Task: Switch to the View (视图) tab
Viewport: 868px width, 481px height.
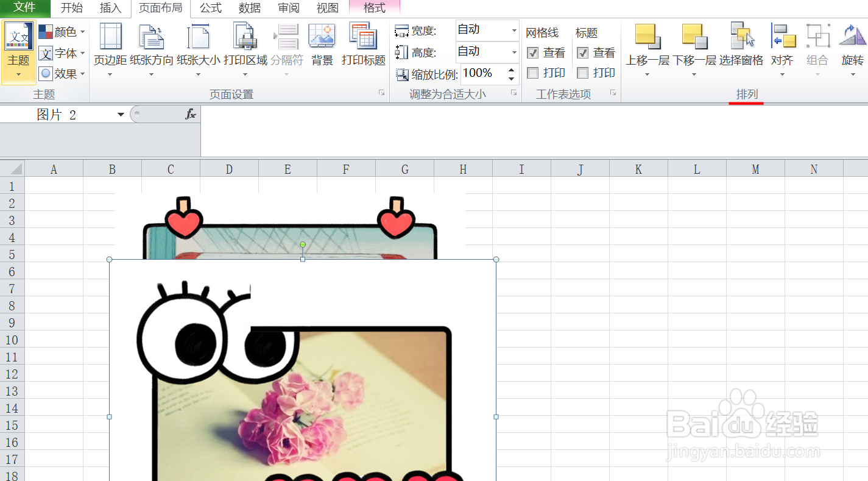Action: pyautogui.click(x=328, y=9)
